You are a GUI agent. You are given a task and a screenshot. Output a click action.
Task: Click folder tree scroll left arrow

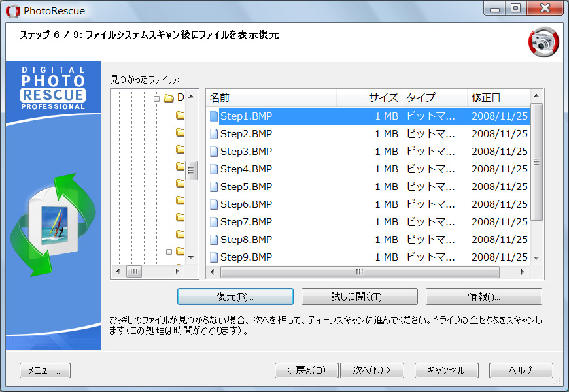point(118,271)
